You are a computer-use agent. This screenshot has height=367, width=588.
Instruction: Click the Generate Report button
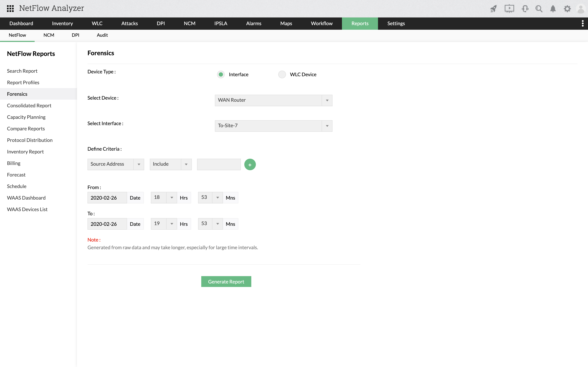(x=226, y=282)
